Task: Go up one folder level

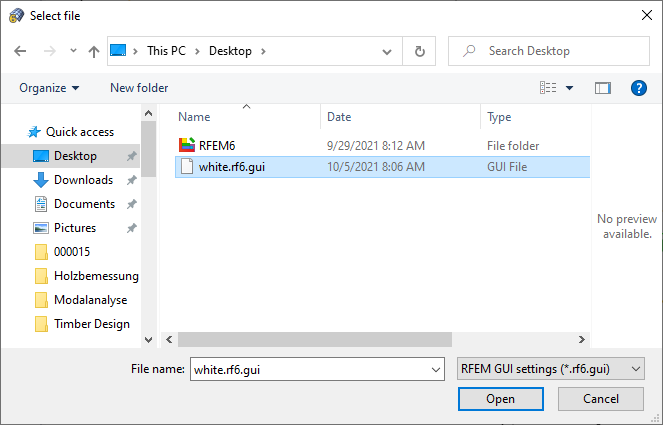Action: [94, 51]
